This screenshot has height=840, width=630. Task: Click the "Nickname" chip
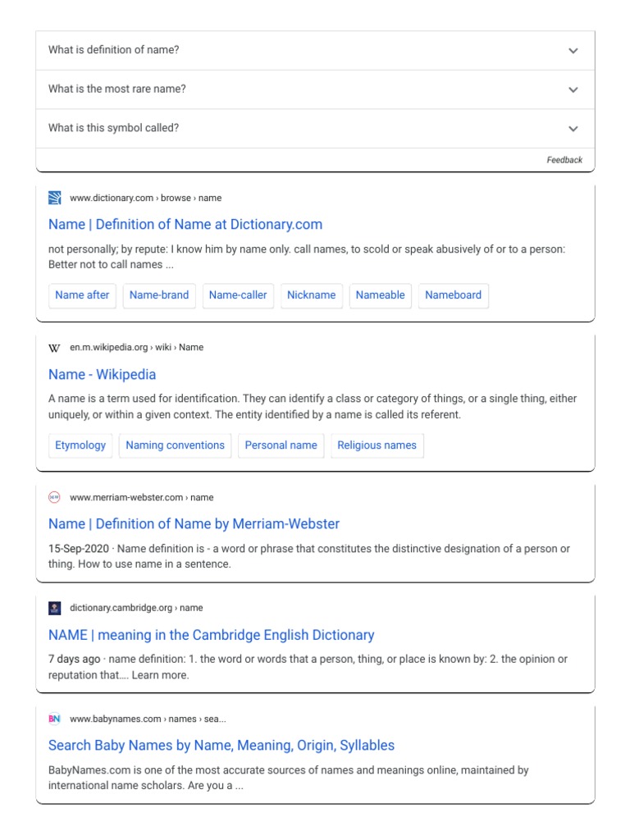point(311,295)
